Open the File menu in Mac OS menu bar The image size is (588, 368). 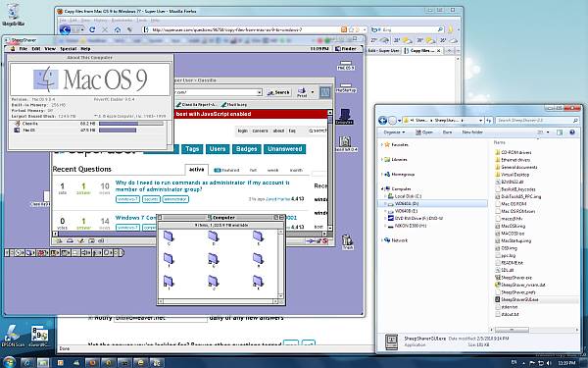24,49
